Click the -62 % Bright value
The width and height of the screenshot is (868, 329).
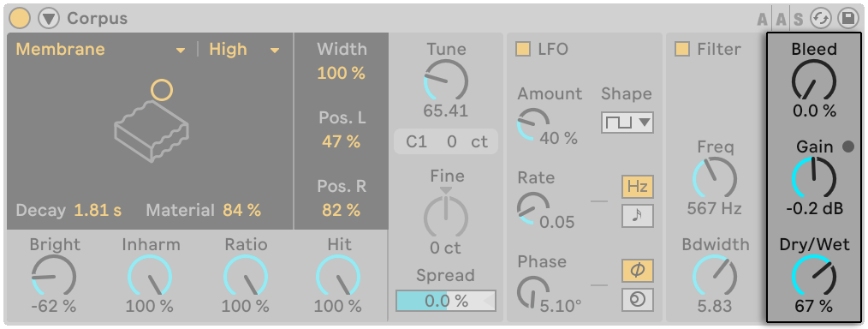click(x=53, y=306)
